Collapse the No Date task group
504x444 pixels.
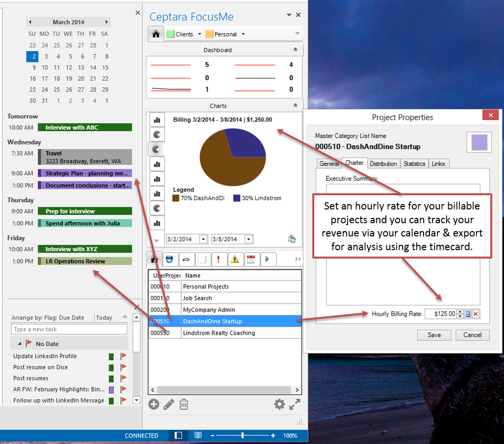(20, 343)
